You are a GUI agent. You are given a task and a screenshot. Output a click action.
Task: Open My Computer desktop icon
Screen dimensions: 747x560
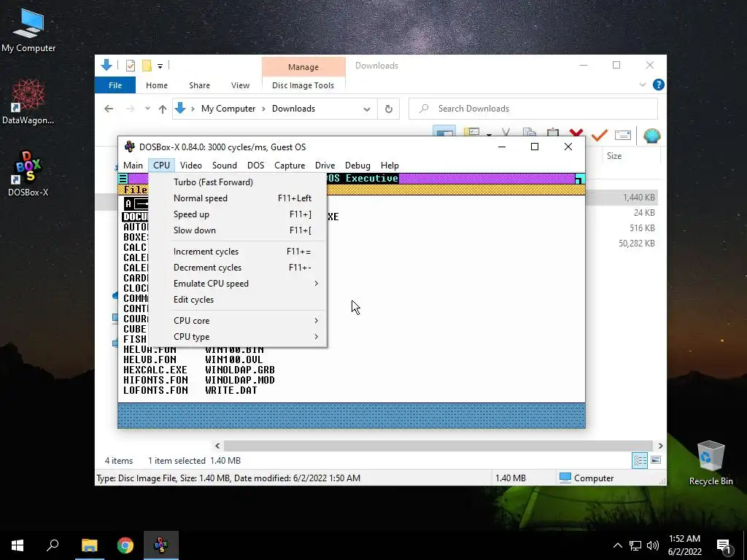tap(28, 29)
